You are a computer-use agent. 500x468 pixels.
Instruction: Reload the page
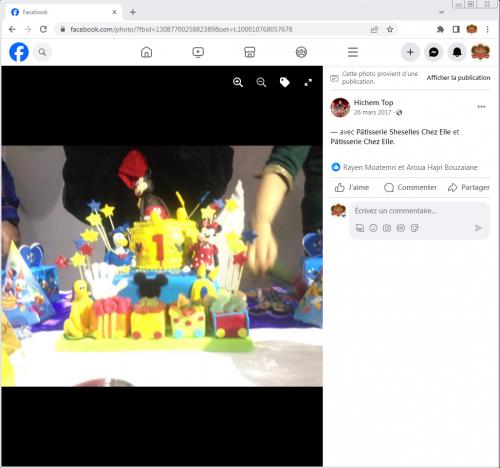coord(43,29)
